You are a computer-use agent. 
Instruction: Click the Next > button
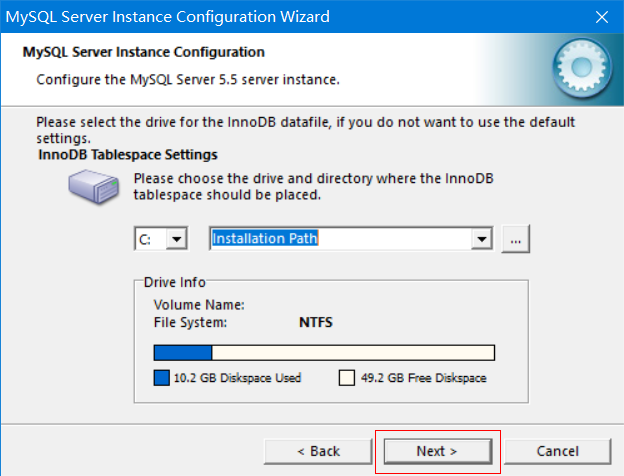(438, 451)
